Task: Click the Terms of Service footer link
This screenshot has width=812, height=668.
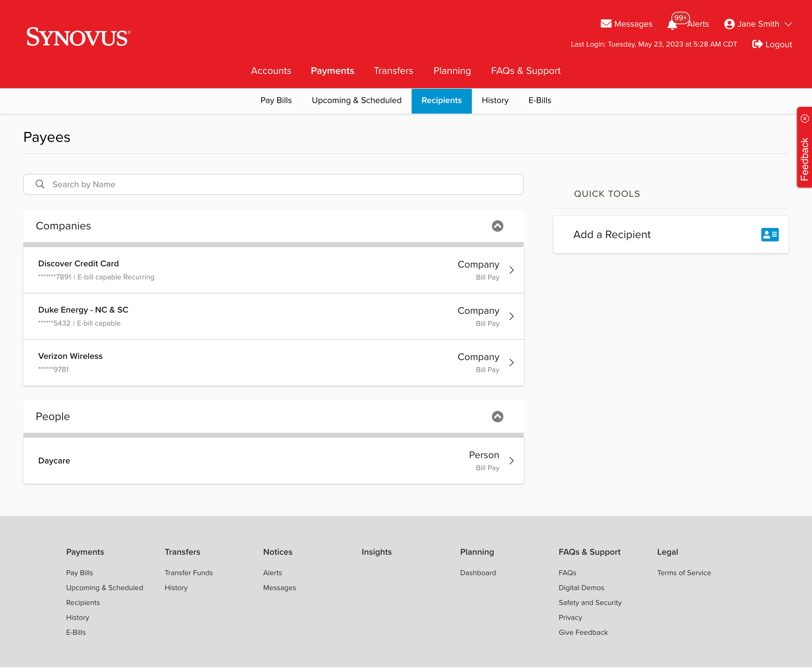Action: click(x=684, y=573)
